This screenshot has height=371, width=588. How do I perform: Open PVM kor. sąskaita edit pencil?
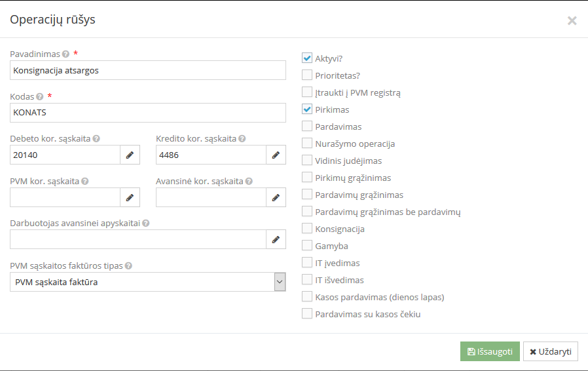coord(130,197)
